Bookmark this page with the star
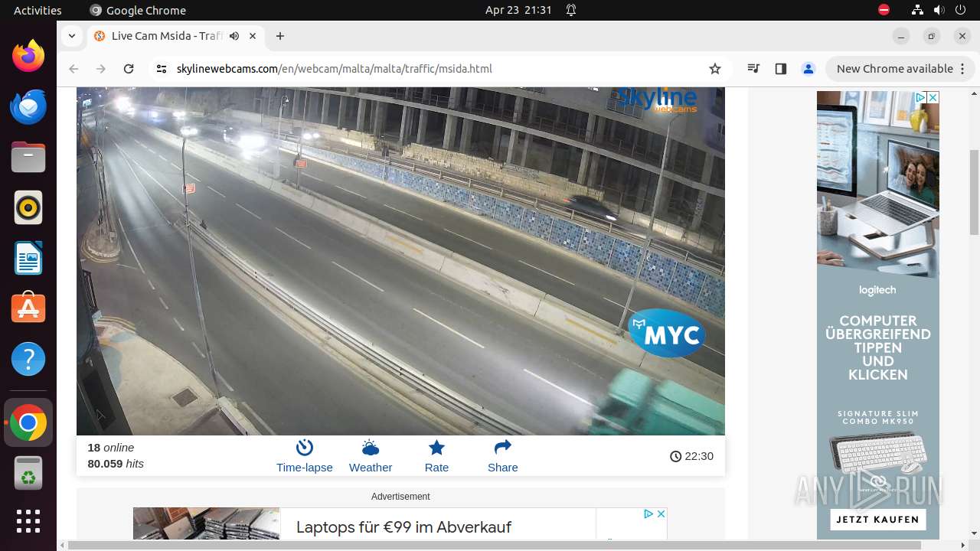 715,69
